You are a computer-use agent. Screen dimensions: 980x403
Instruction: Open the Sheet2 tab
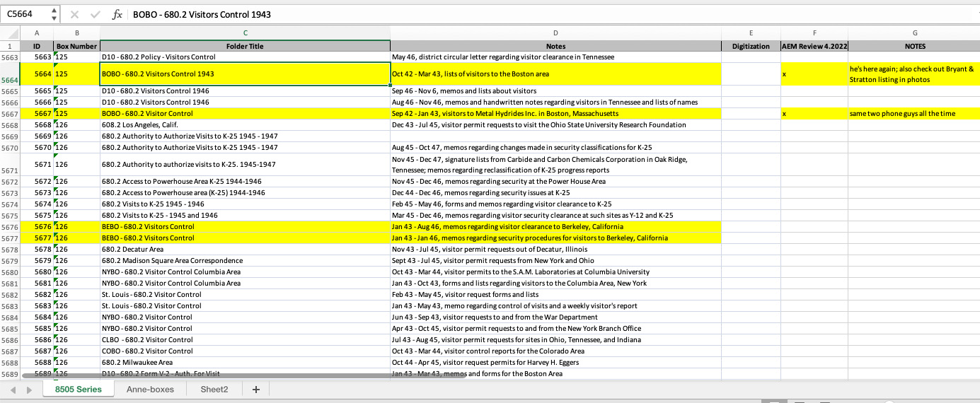pos(214,390)
